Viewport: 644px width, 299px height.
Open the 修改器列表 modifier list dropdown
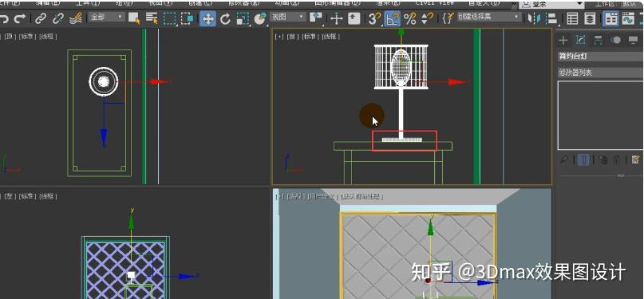(x=600, y=73)
